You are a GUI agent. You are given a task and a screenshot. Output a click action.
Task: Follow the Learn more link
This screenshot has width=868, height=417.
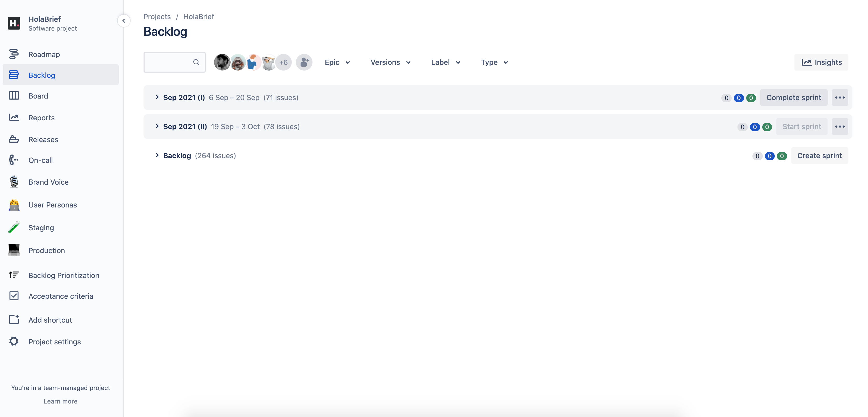tap(61, 401)
